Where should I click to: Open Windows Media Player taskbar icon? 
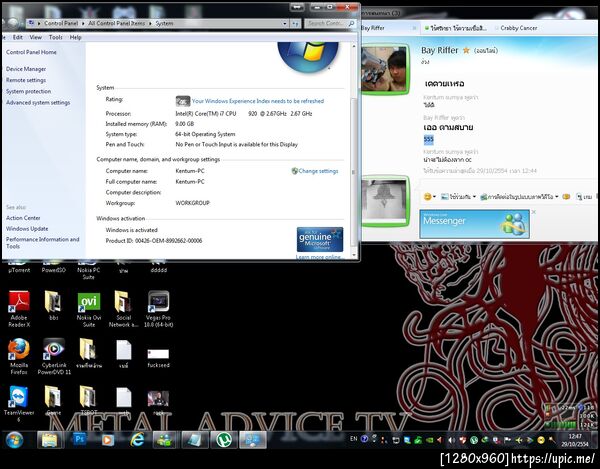(108, 440)
